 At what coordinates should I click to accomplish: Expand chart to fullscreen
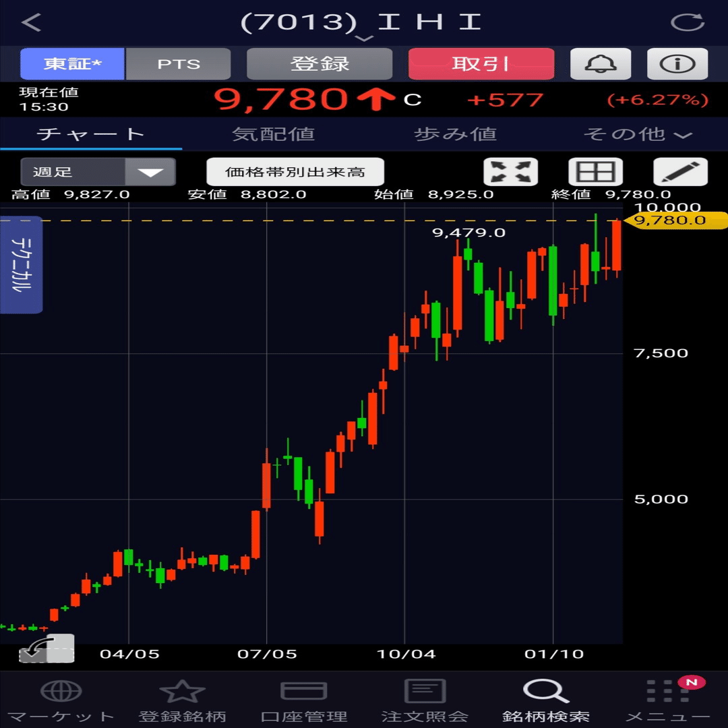[x=511, y=172]
